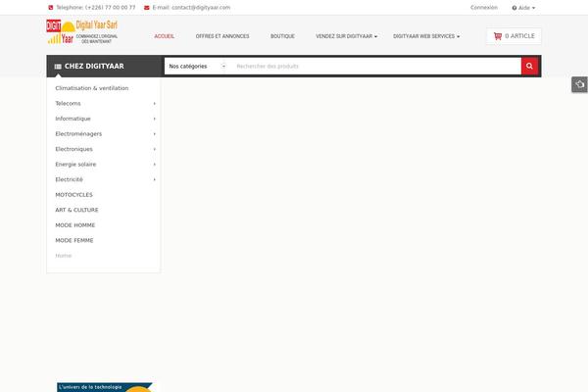Click the Digital Yaar Sarl logo
588x392 pixels.
click(82, 32)
